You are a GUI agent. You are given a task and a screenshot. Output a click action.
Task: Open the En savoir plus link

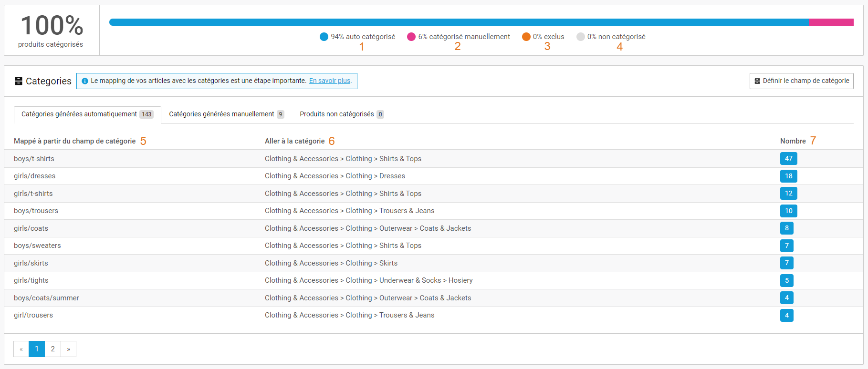[x=330, y=81]
